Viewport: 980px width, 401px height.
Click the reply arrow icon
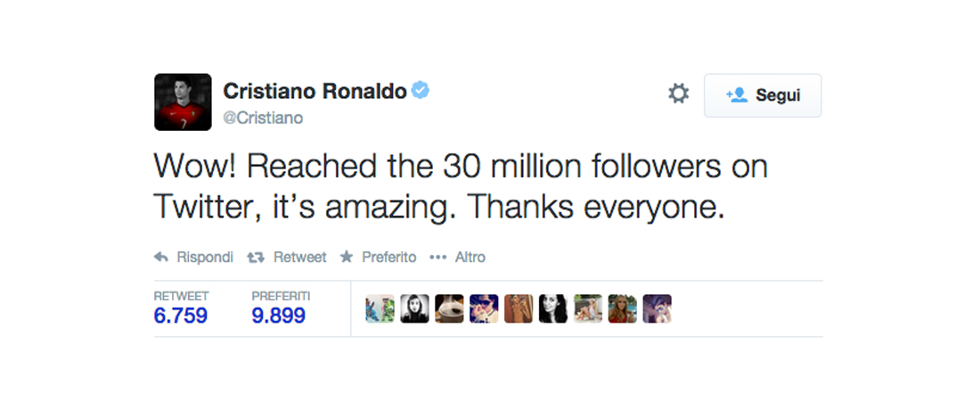161,258
